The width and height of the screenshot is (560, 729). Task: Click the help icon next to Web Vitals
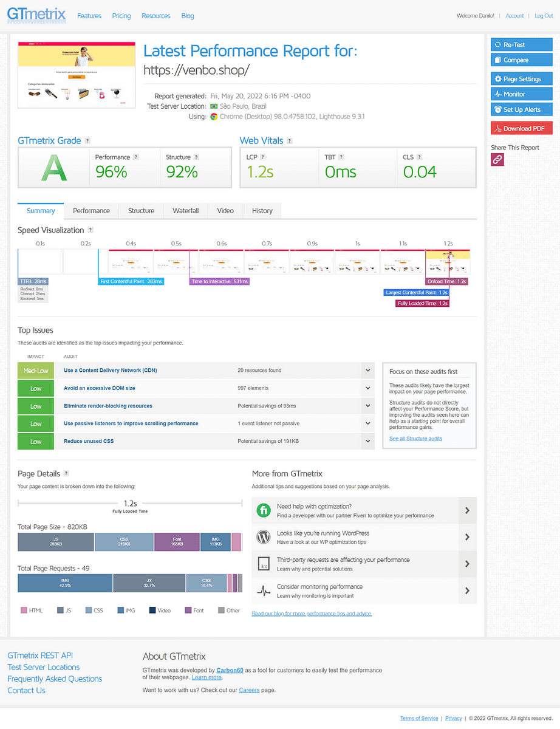pyautogui.click(x=290, y=141)
